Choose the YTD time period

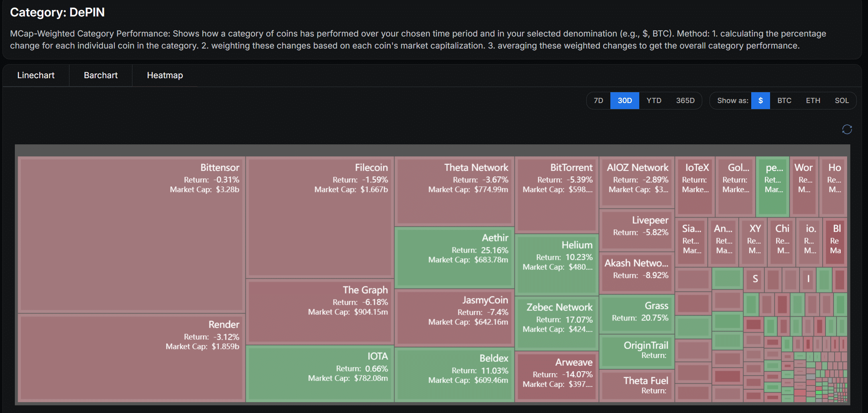click(654, 101)
